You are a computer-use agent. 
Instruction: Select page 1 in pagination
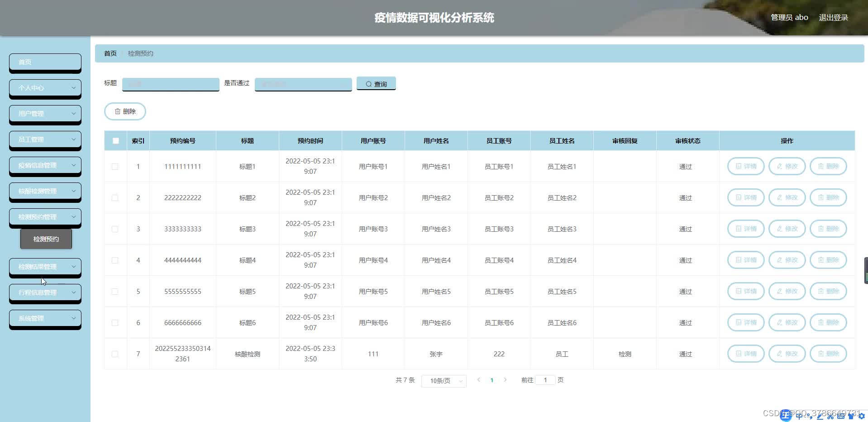(x=492, y=380)
